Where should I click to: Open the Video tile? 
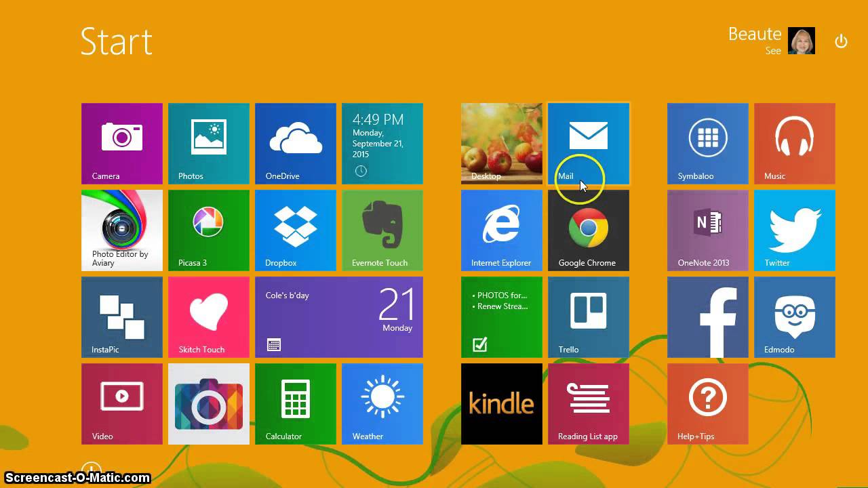coord(122,404)
